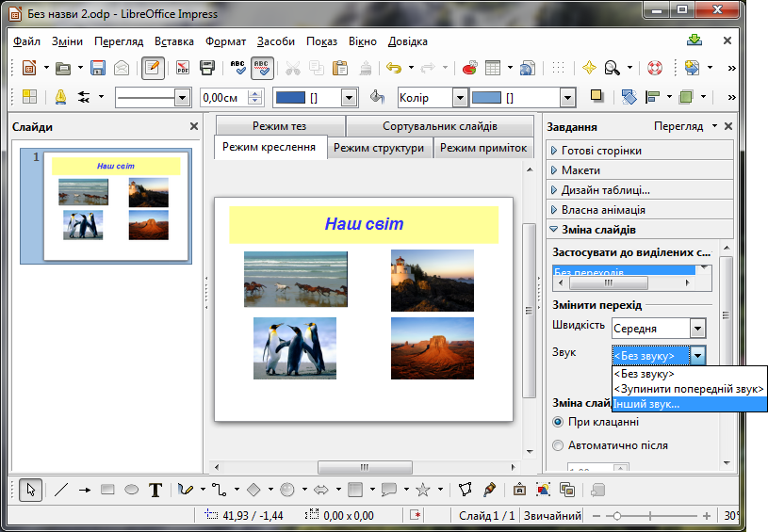
Task: Click the zoom slider handle
Action: [x=616, y=516]
